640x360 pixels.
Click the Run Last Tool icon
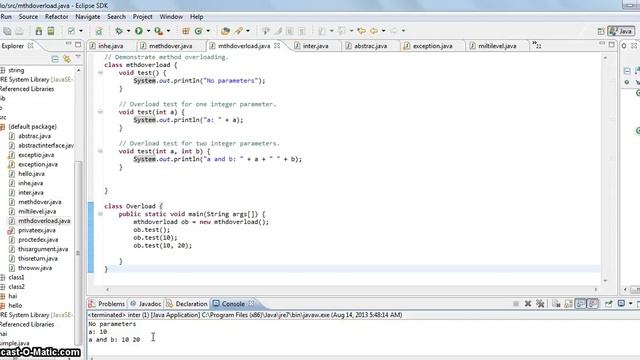(x=158, y=31)
